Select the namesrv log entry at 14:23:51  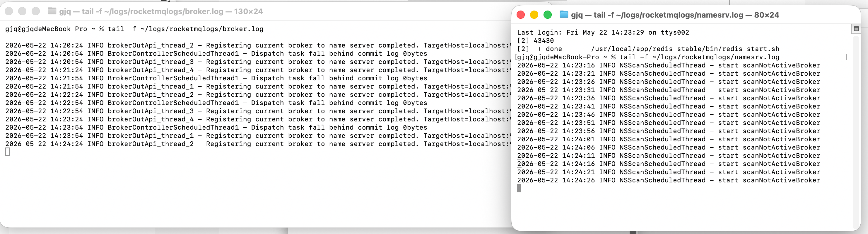[x=669, y=123]
